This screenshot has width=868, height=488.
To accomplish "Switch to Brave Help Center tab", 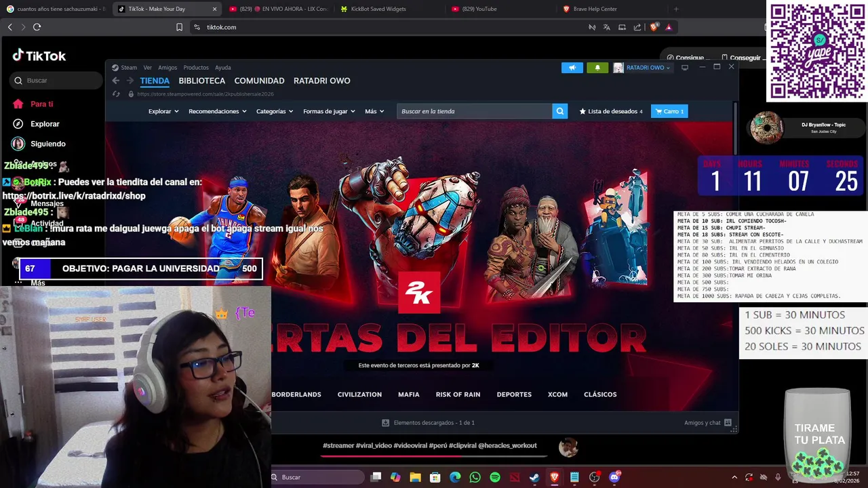I will (607, 9).
